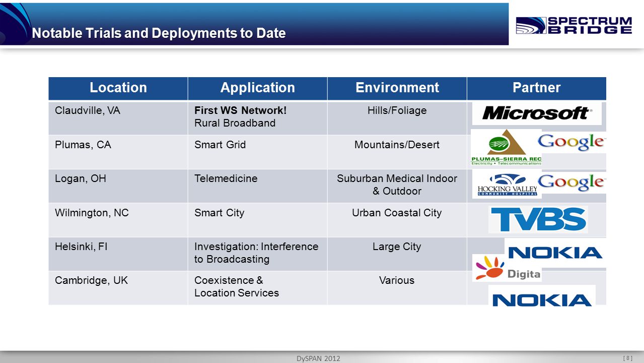Click the 'First WS Network!' bold text
The height and width of the screenshot is (363, 644).
240,110
